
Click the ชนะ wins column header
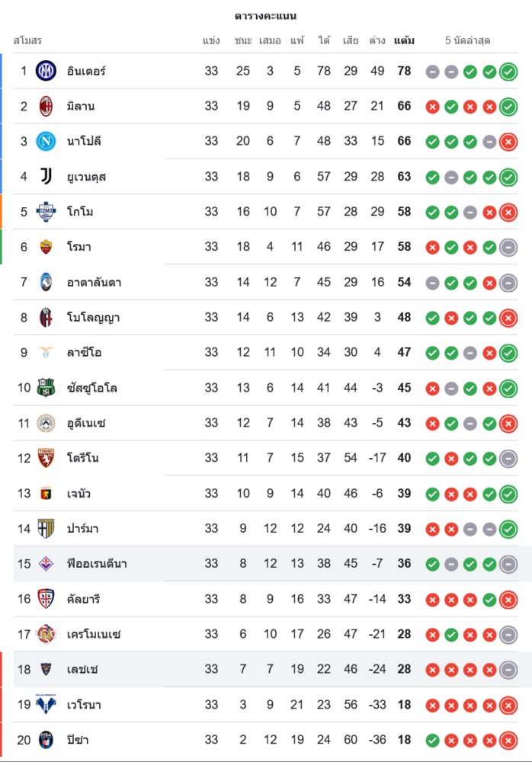pyautogui.click(x=243, y=40)
